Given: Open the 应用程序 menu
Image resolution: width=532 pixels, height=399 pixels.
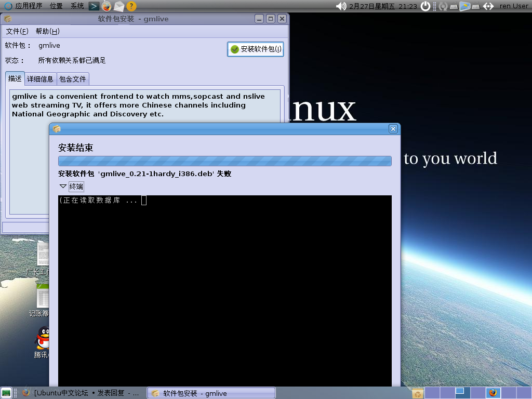Looking at the screenshot, I should pos(29,6).
